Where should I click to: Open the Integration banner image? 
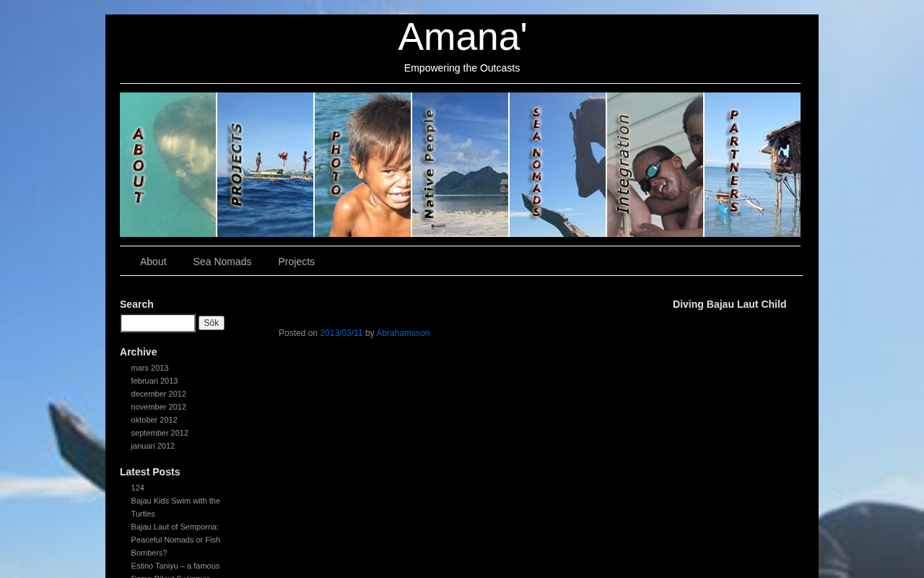click(x=655, y=165)
